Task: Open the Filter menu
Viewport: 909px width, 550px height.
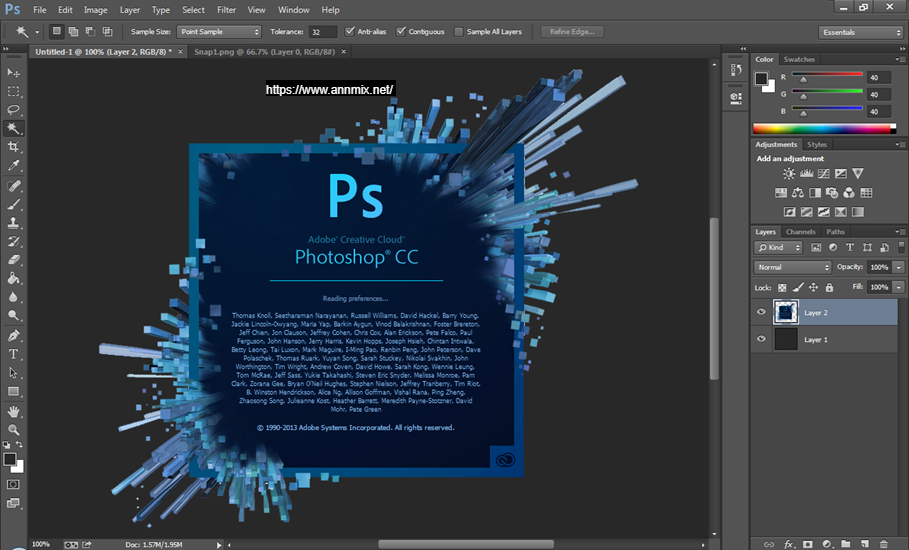Action: pyautogui.click(x=226, y=10)
